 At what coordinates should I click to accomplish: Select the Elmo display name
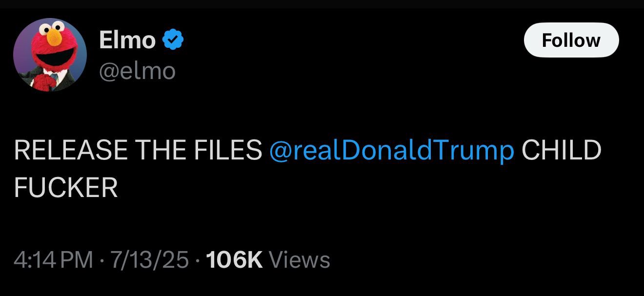pos(127,39)
